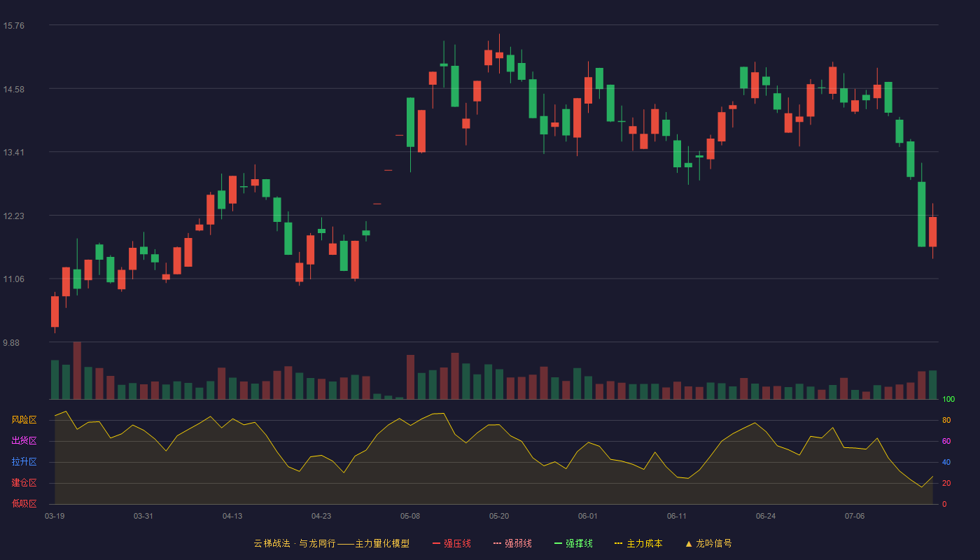Click the 龙吟信号 triangle legend icon
Viewport: 980px width, 560px height.
[689, 543]
